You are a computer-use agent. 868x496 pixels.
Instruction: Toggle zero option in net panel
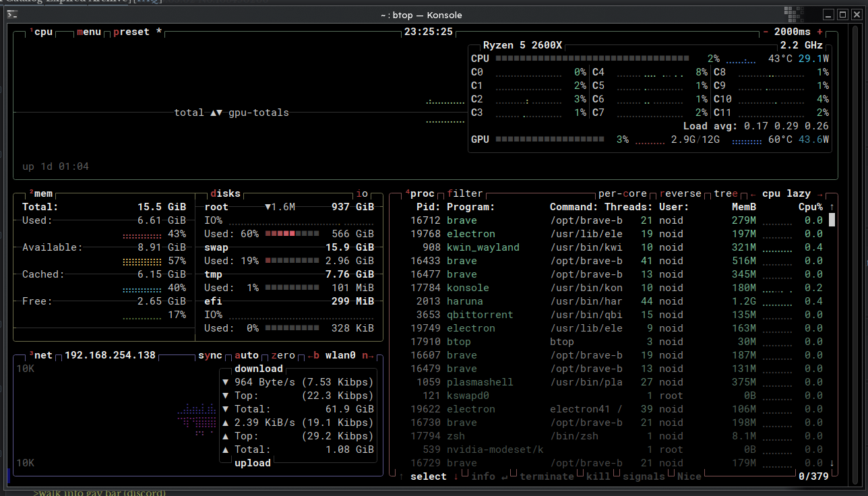283,355
